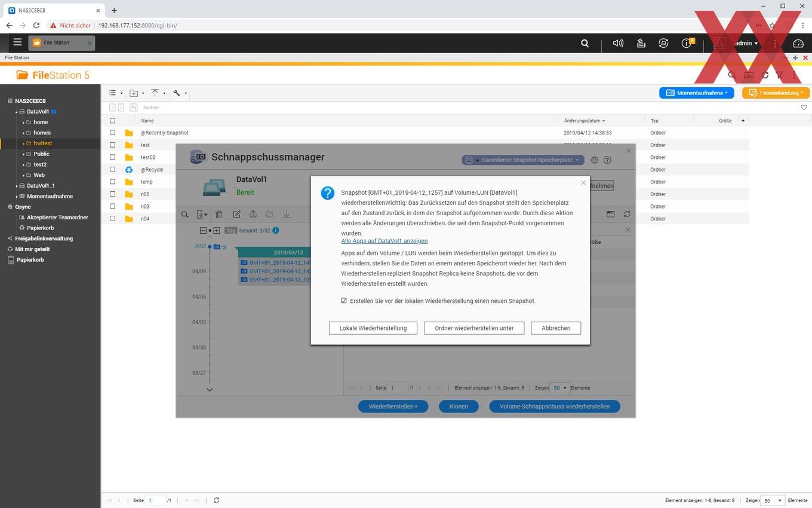
Task: Open the Momentaufnahme dropdown button
Action: pyautogui.click(x=697, y=93)
